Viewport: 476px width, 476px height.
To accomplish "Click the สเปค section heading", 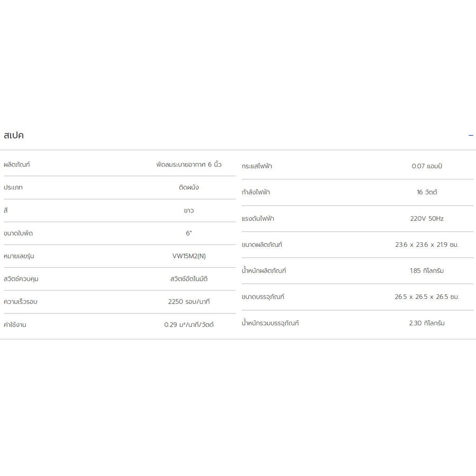I will click(13, 135).
